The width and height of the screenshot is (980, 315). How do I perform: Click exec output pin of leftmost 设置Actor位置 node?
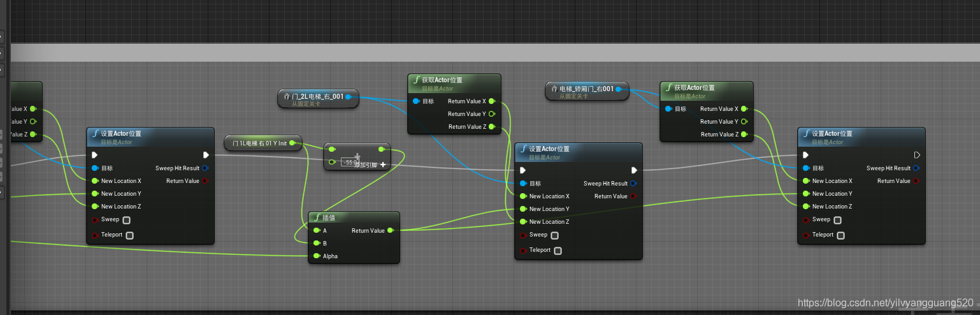[x=206, y=155]
